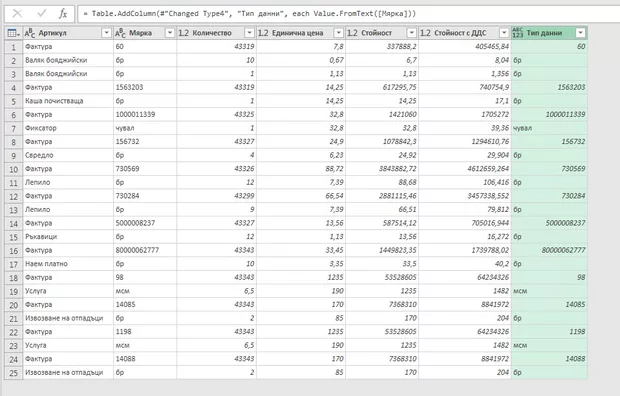Confirm formula with the checkmark icon
This screenshot has width=620, height=396.
[42, 14]
